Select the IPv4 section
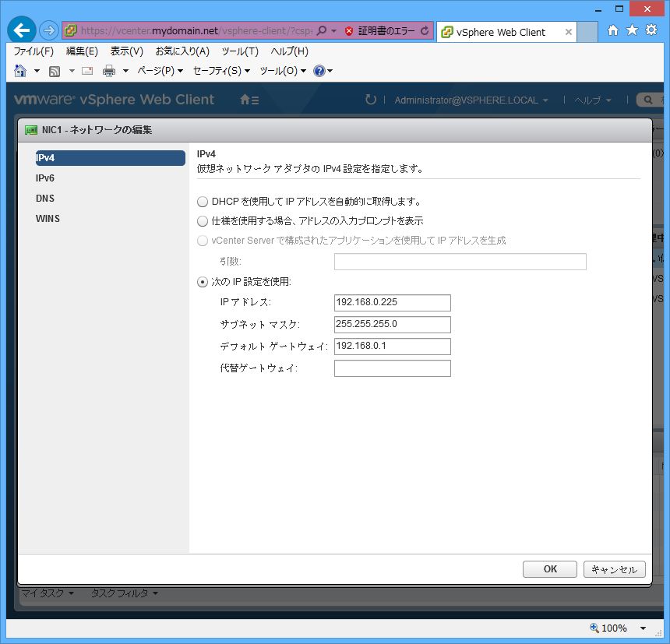 pyautogui.click(x=111, y=158)
